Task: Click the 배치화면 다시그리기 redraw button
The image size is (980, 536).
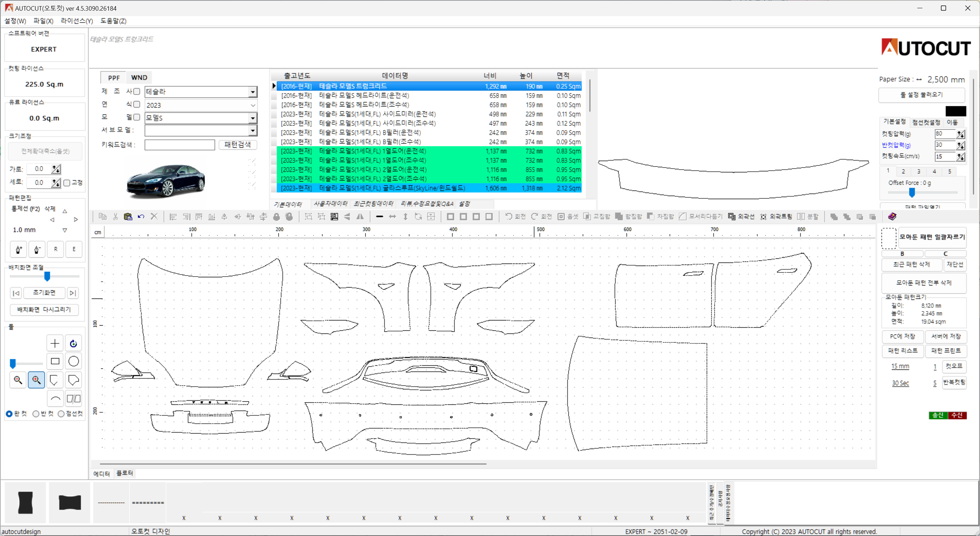Action: 44,310
